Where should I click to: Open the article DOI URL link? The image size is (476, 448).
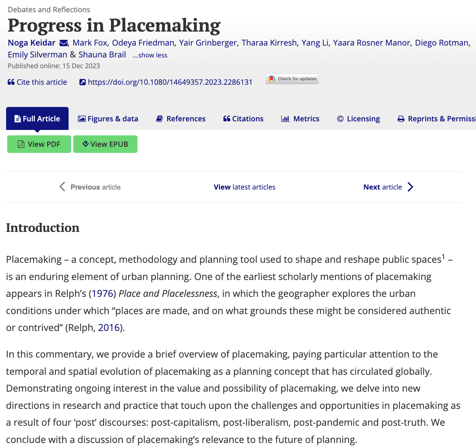tap(170, 82)
